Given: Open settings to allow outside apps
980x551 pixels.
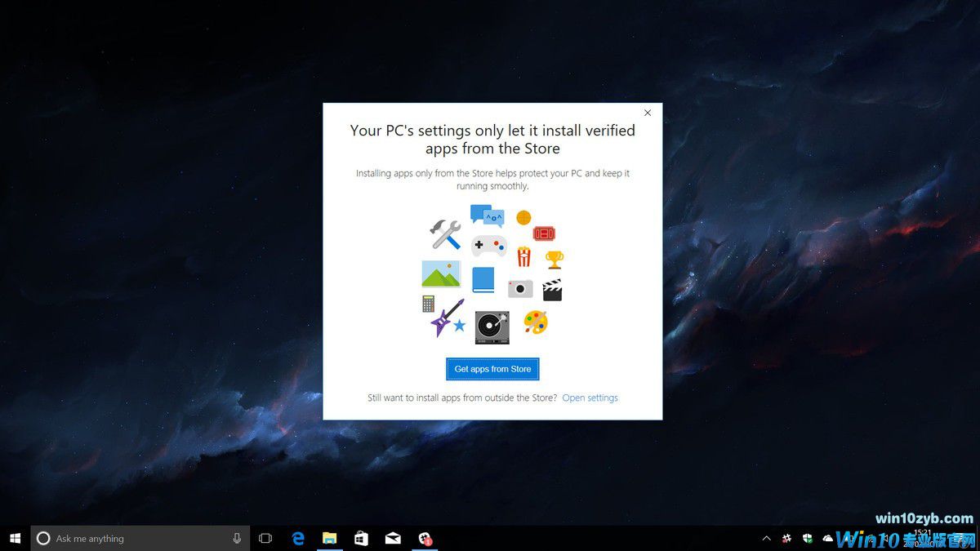Looking at the screenshot, I should 590,398.
